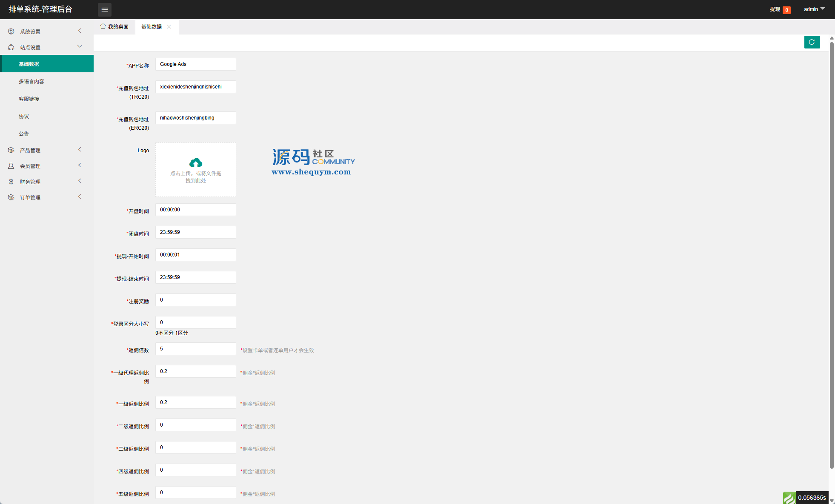Switch to the 我的桌面 tab
Screen dimensions: 835x504
tap(114, 27)
